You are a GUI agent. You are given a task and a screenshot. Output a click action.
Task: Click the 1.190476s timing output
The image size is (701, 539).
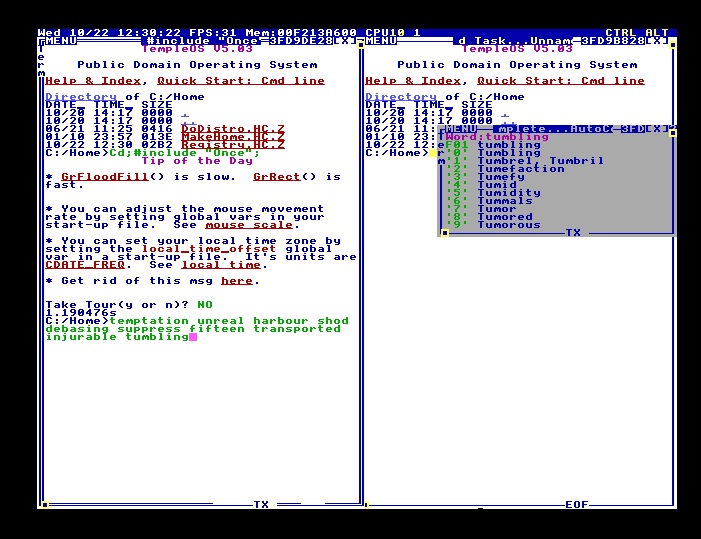81,313
